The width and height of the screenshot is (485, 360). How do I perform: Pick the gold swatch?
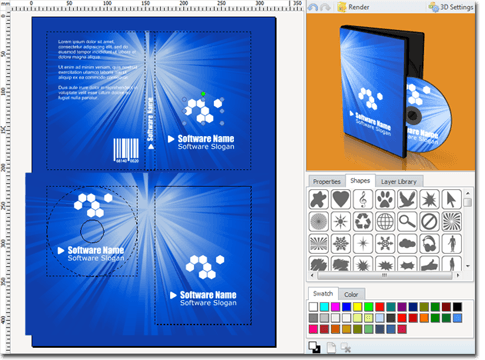pyautogui.click(x=346, y=329)
